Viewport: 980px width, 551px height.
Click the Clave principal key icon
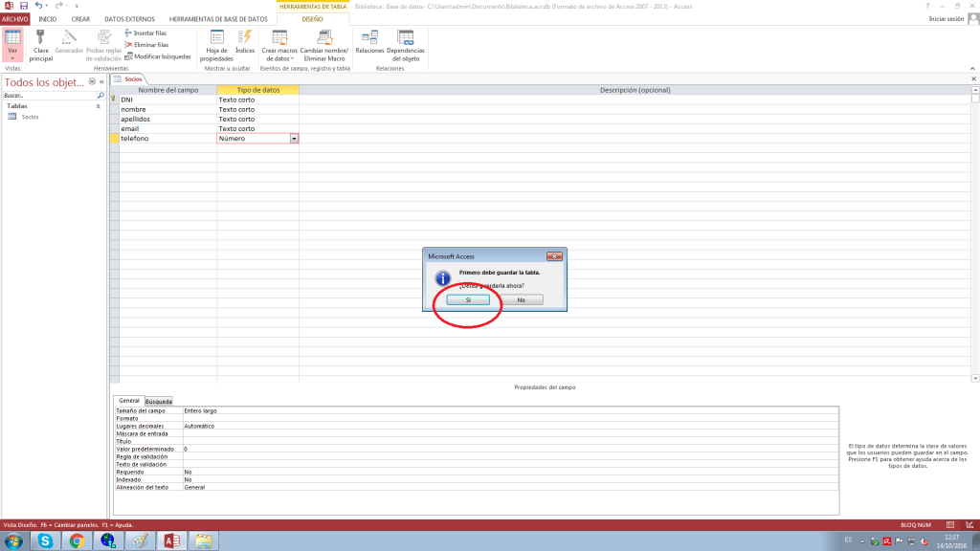tap(41, 37)
